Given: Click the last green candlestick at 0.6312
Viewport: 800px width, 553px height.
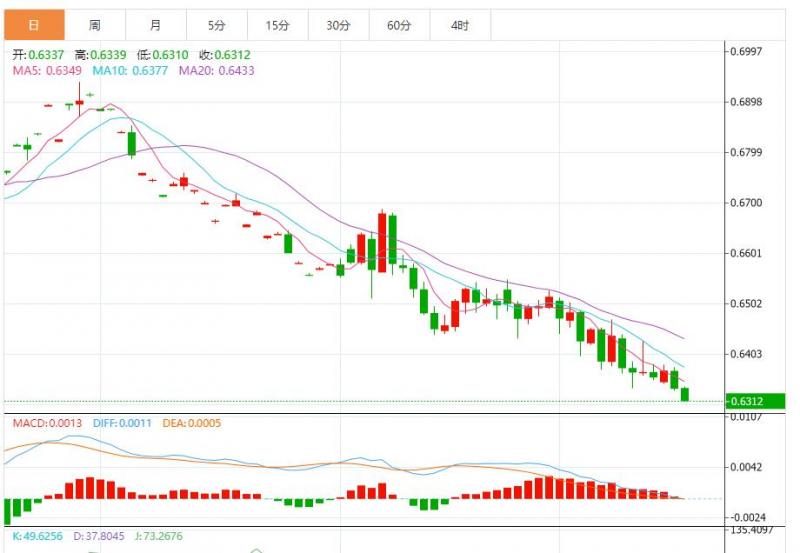Looking at the screenshot, I should click(685, 394).
